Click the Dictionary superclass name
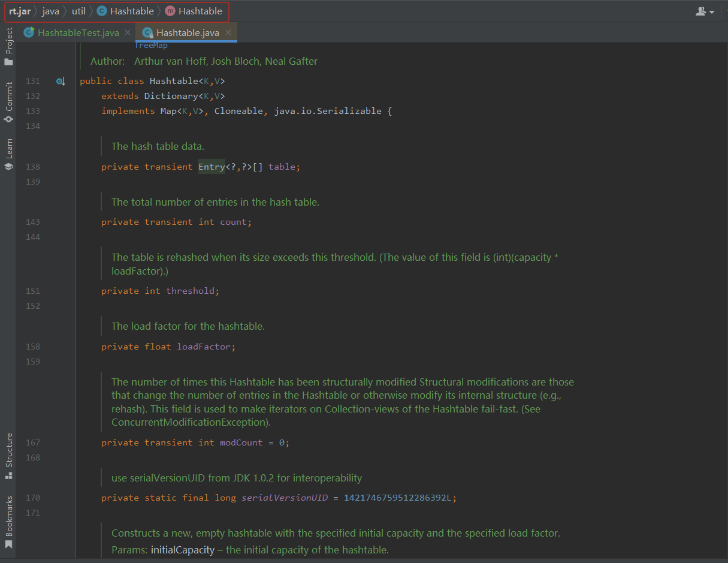Viewport: 728px width, 563px height. pyautogui.click(x=171, y=96)
